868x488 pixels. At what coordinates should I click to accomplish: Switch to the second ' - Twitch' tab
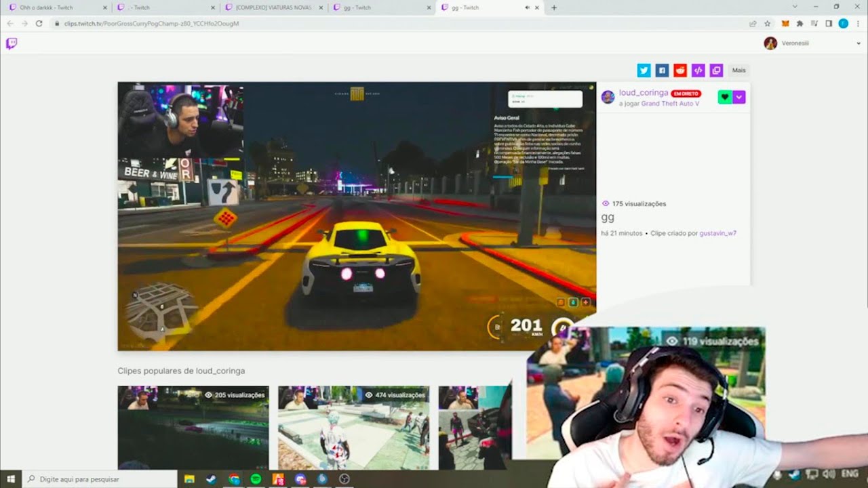pos(166,7)
